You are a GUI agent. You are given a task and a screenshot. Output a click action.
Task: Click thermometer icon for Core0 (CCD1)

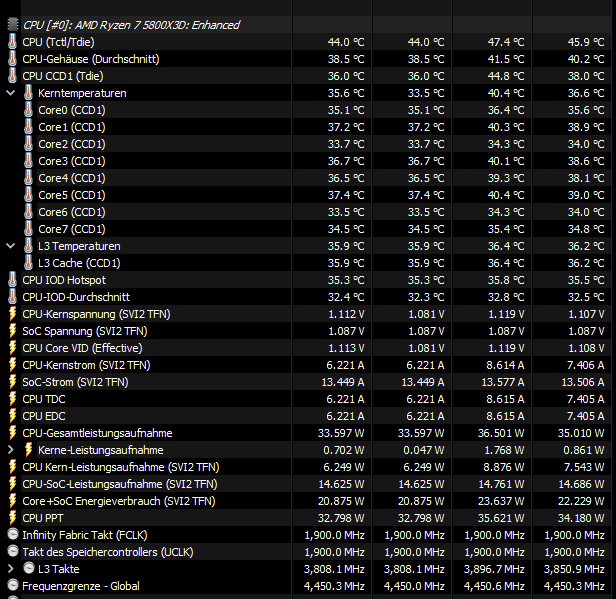(x=28, y=110)
